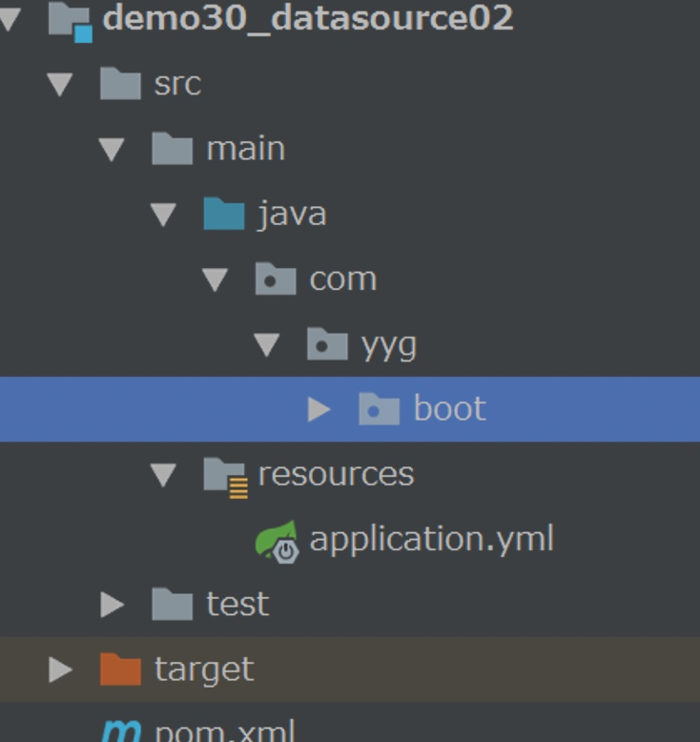Collapse the java folder arrow
700x742 pixels.
pos(163,215)
